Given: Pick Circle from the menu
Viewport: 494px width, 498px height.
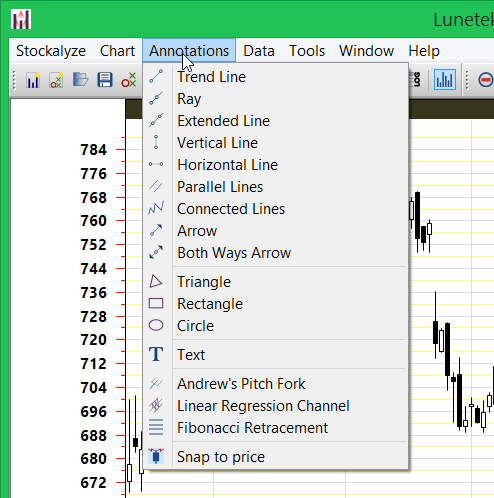Looking at the screenshot, I should coord(275,326).
